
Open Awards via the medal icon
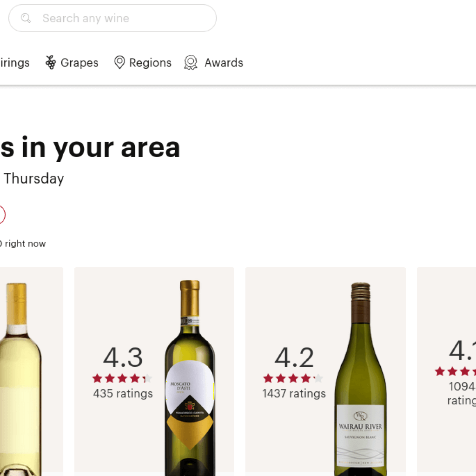point(190,62)
